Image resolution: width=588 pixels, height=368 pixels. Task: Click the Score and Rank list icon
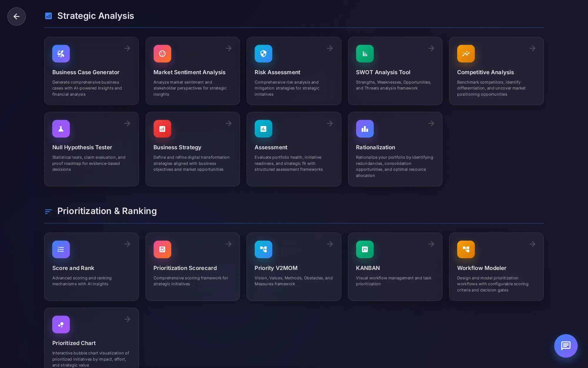point(61,249)
